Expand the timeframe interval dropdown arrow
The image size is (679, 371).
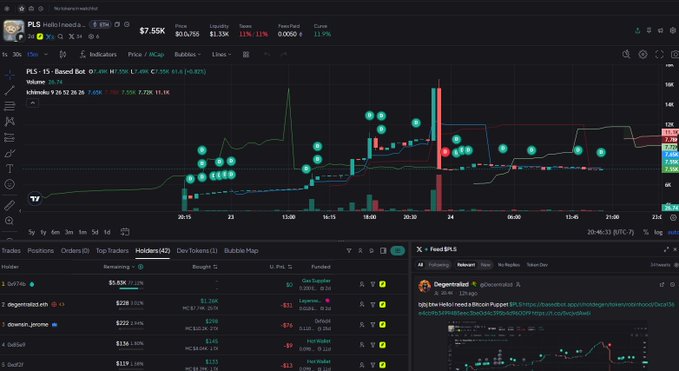tap(46, 55)
